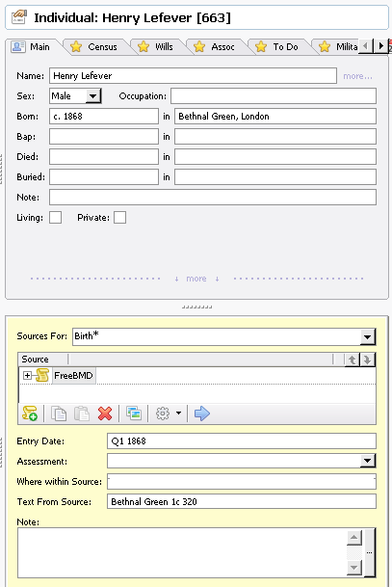The width and height of the screenshot is (392, 587).
Task: Expand the FreeBMD source tree node
Action: (x=27, y=376)
